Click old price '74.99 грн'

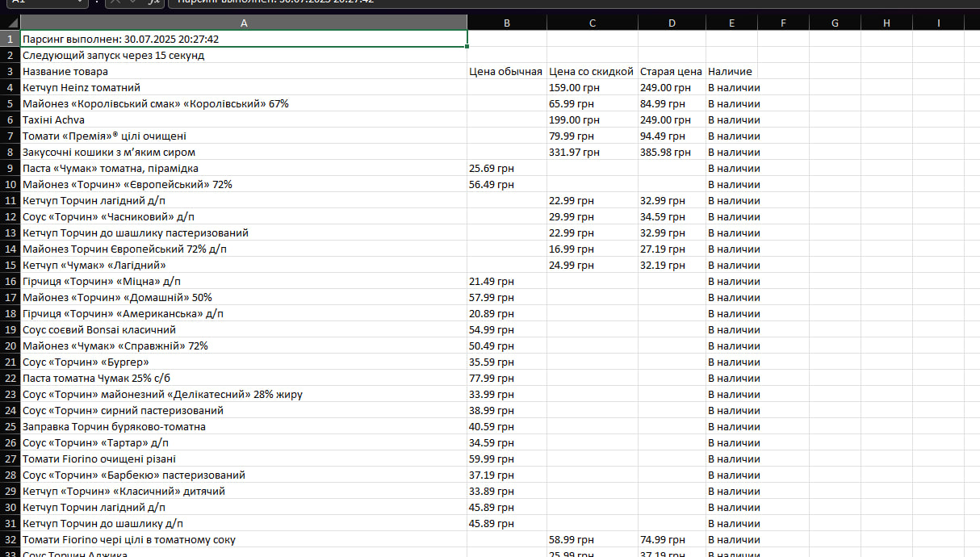pyautogui.click(x=672, y=539)
